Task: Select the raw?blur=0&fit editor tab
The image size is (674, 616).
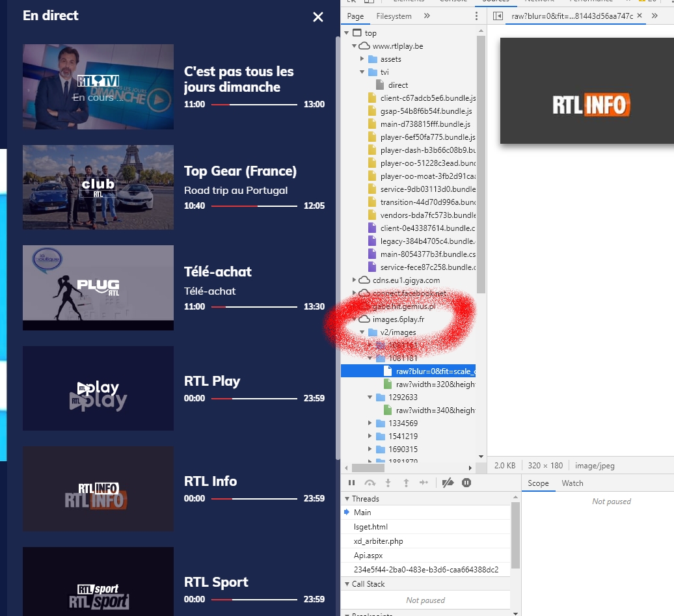Action: tap(572, 16)
